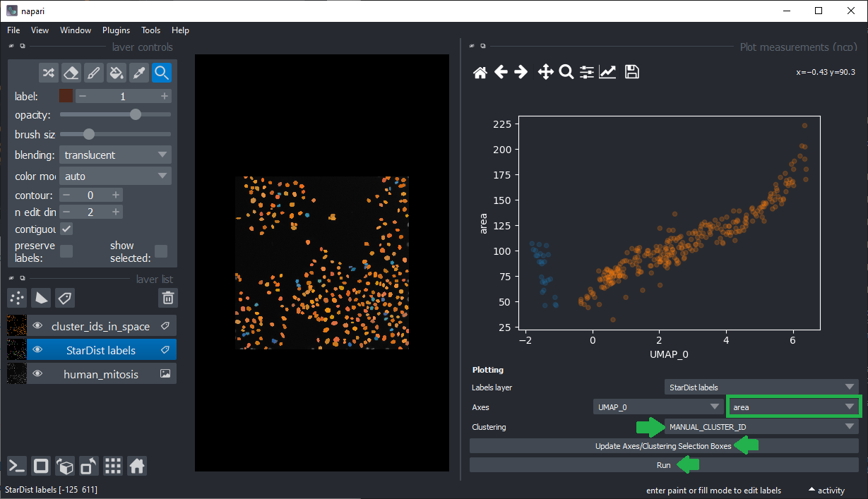The height and width of the screenshot is (499, 868).
Task: Open the Plugins menu
Action: click(x=116, y=30)
